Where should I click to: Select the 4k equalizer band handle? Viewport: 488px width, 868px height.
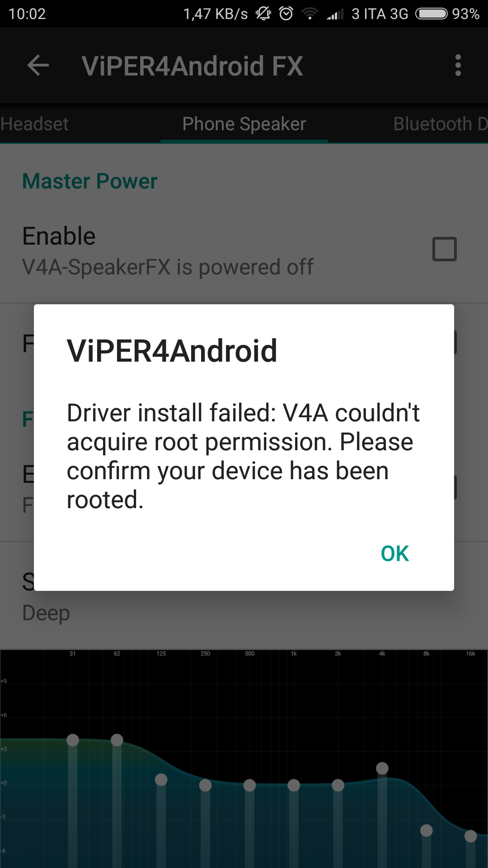click(x=382, y=768)
